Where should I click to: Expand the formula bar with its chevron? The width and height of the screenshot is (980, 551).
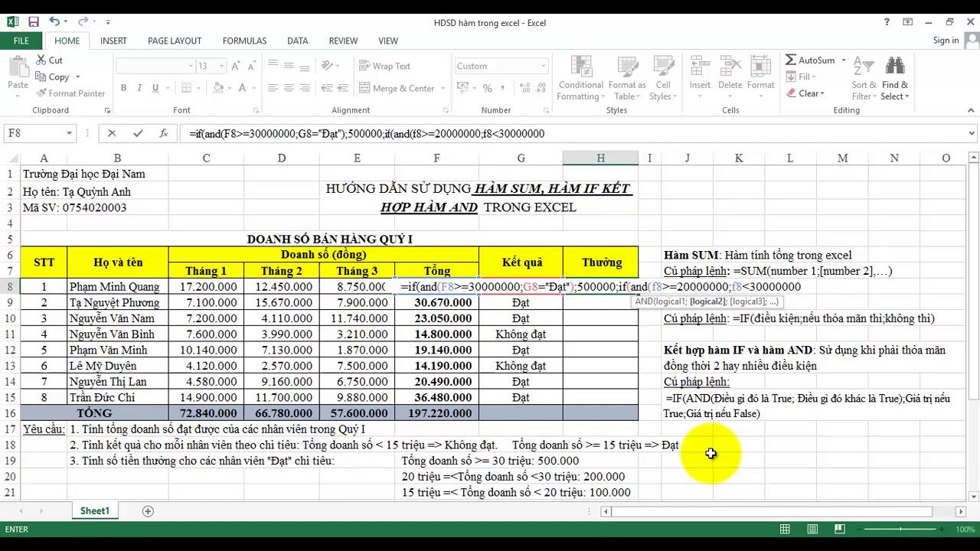[972, 133]
